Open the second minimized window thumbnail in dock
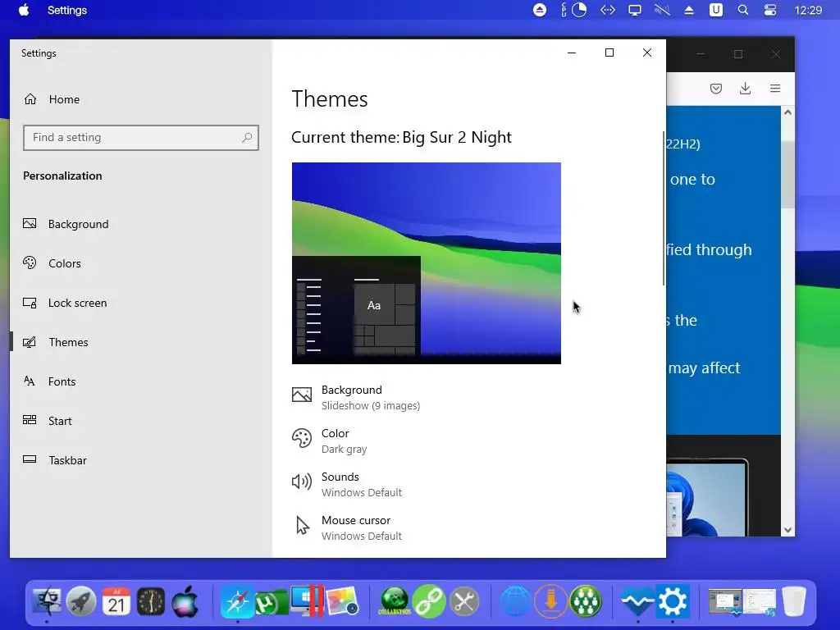Viewport: 840px width, 630px height. [759, 601]
